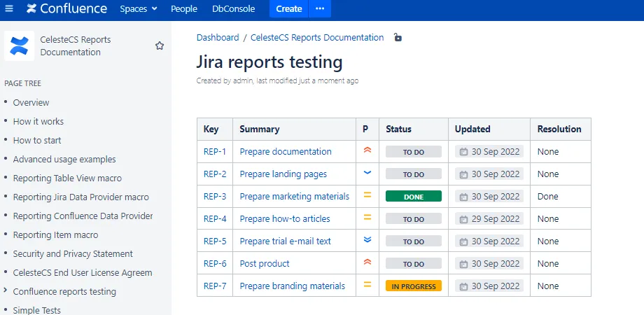
Task: Click the Resolution column header
Action: coord(559,129)
